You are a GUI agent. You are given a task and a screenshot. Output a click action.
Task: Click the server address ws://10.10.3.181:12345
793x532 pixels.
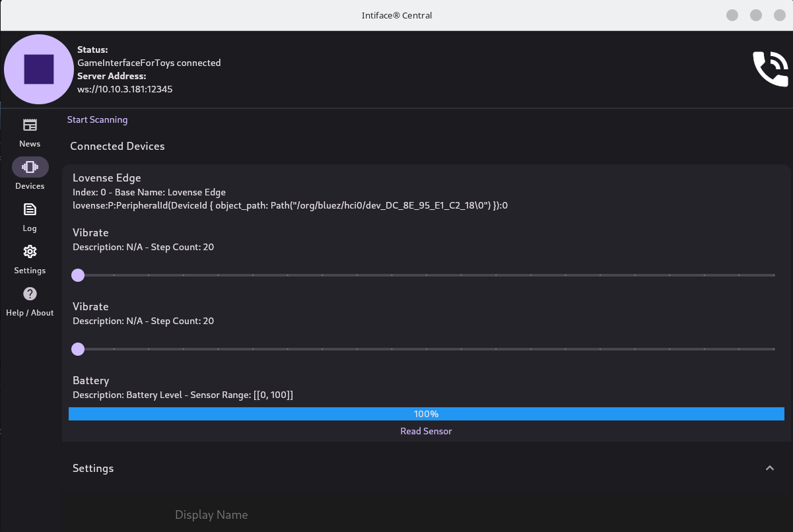[x=125, y=89]
